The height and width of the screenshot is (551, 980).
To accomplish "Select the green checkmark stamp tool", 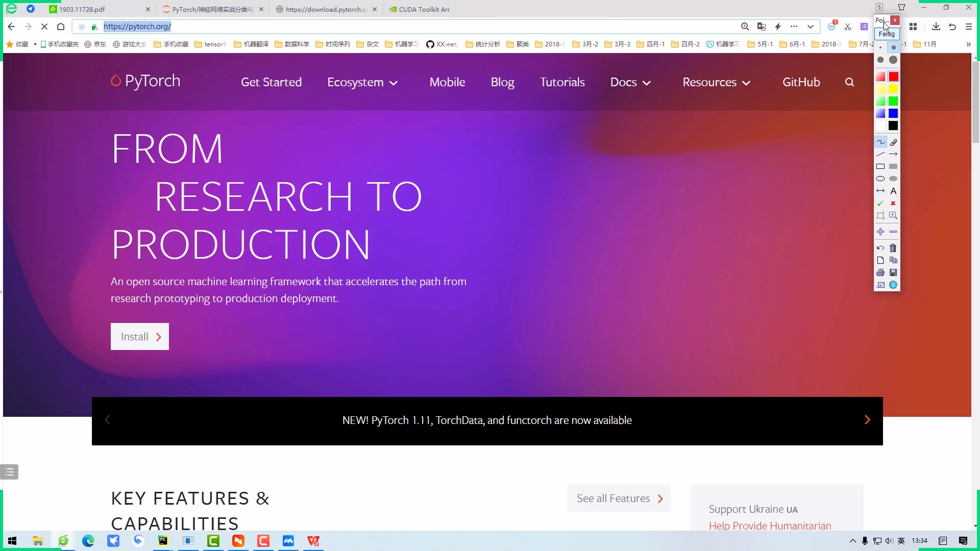I will point(880,203).
